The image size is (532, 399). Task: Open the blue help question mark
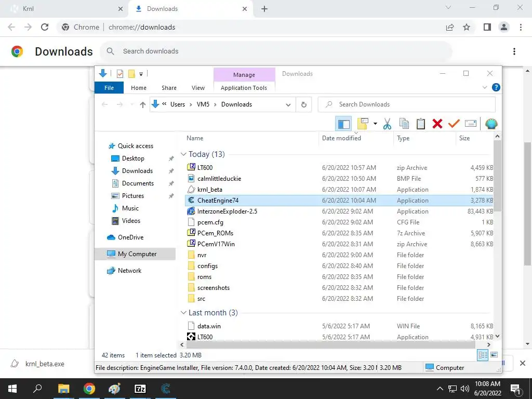coord(496,87)
